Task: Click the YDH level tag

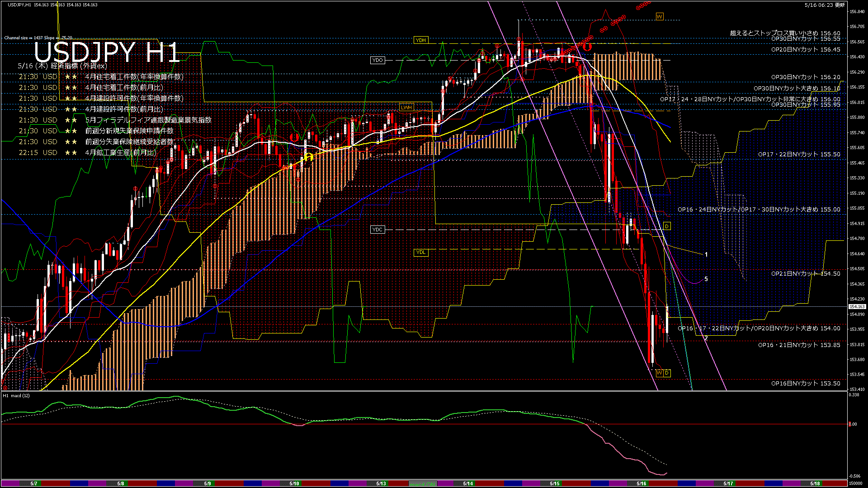Action: 421,40
